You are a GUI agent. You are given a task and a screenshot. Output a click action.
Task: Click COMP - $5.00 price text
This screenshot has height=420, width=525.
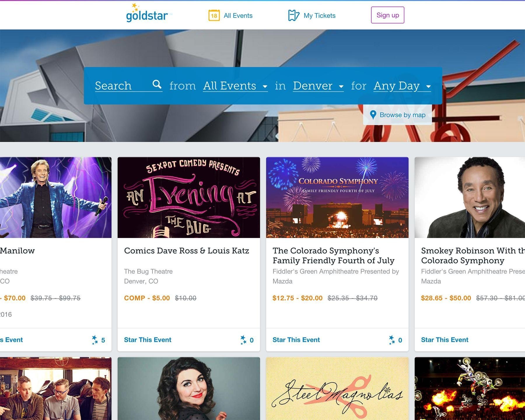coord(147,298)
